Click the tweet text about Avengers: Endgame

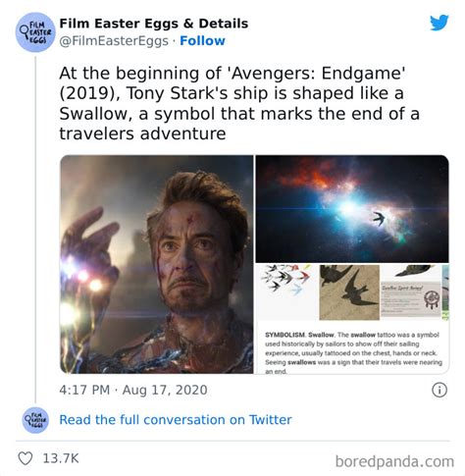239,103
